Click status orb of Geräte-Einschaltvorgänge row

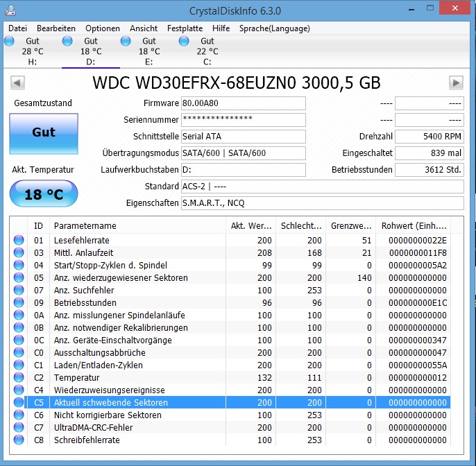coord(19,340)
